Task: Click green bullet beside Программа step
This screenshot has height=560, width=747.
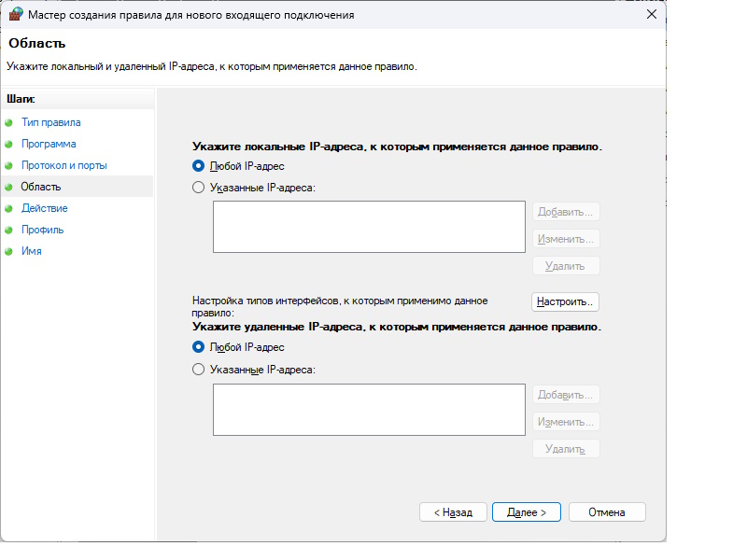Action: (9, 144)
